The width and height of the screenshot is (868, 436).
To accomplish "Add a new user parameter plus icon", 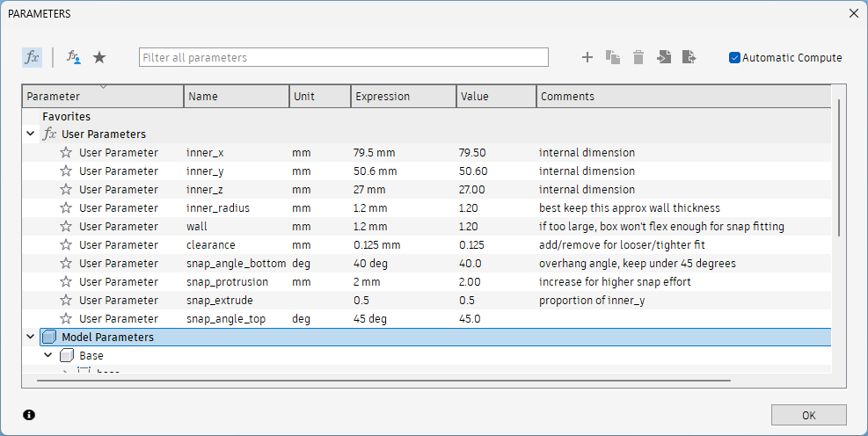I will [587, 57].
